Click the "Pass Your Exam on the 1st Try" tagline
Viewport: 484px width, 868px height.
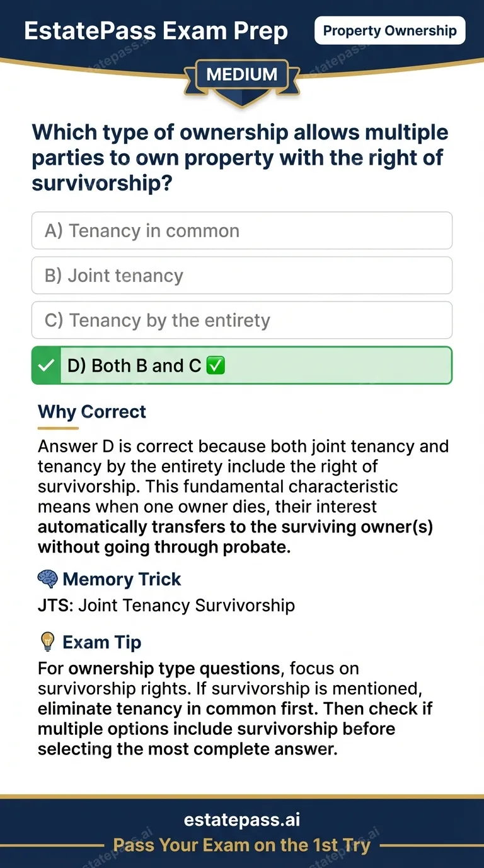coord(242,845)
